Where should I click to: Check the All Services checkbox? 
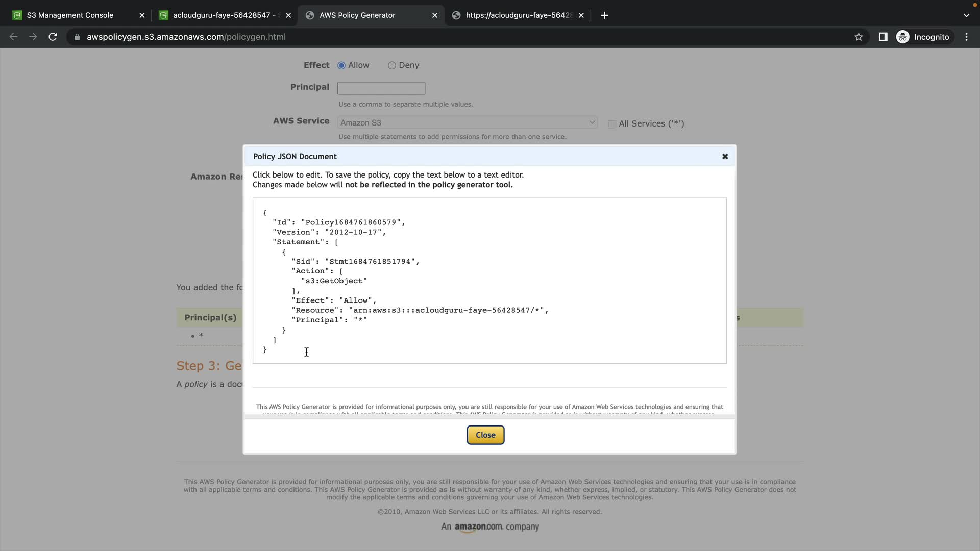611,124
